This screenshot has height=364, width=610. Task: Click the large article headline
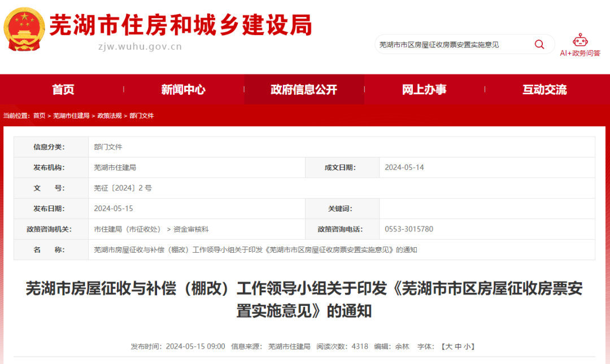(x=304, y=300)
